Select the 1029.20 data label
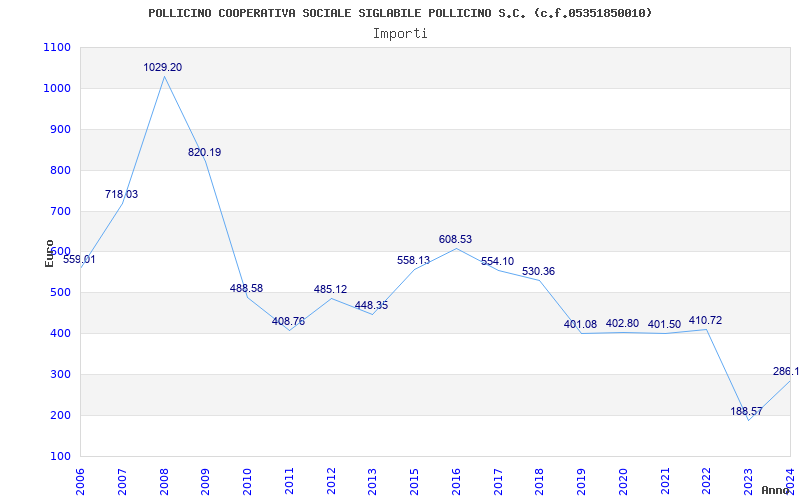The width and height of the screenshot is (800, 500). point(163,67)
